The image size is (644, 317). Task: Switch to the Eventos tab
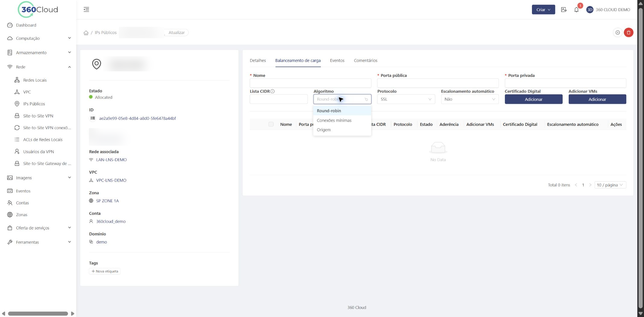(337, 61)
